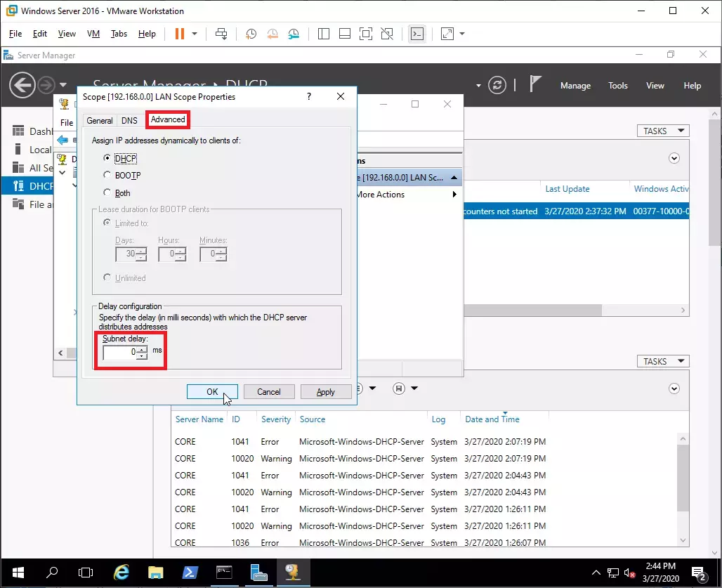Sort events by the Severity column

[276, 419]
